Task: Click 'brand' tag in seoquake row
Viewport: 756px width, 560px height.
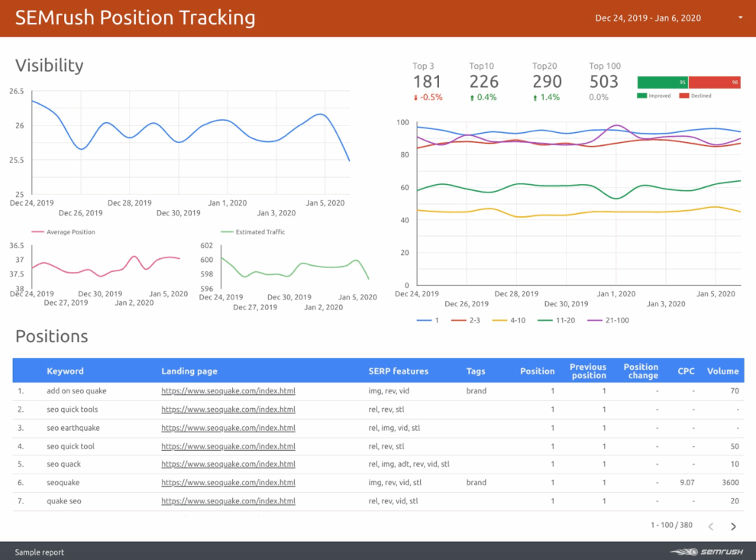Action: [x=477, y=482]
